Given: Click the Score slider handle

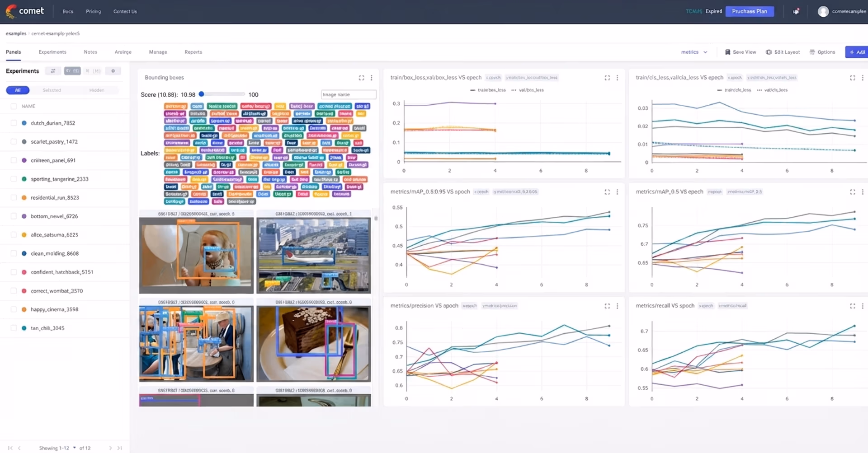Looking at the screenshot, I should (x=202, y=94).
